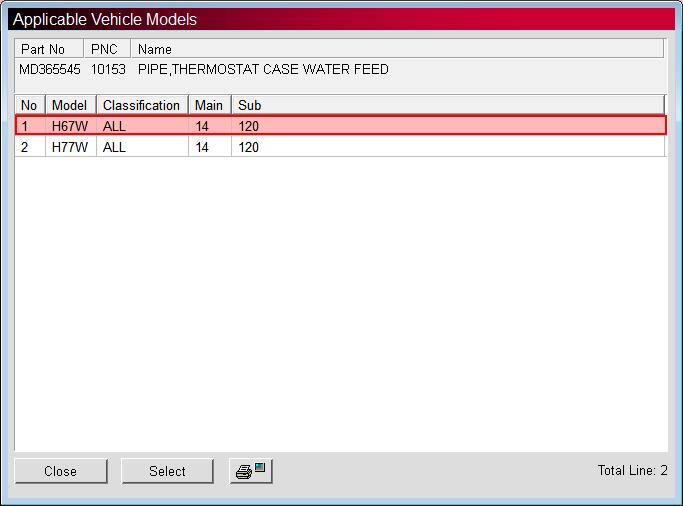Click the ALL classification in H77W row
This screenshot has height=506, width=683.
(114, 147)
